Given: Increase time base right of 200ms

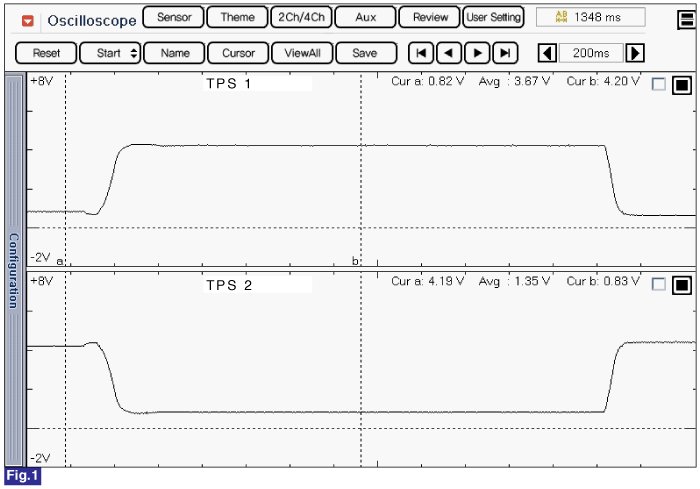Looking at the screenshot, I should (x=635, y=53).
